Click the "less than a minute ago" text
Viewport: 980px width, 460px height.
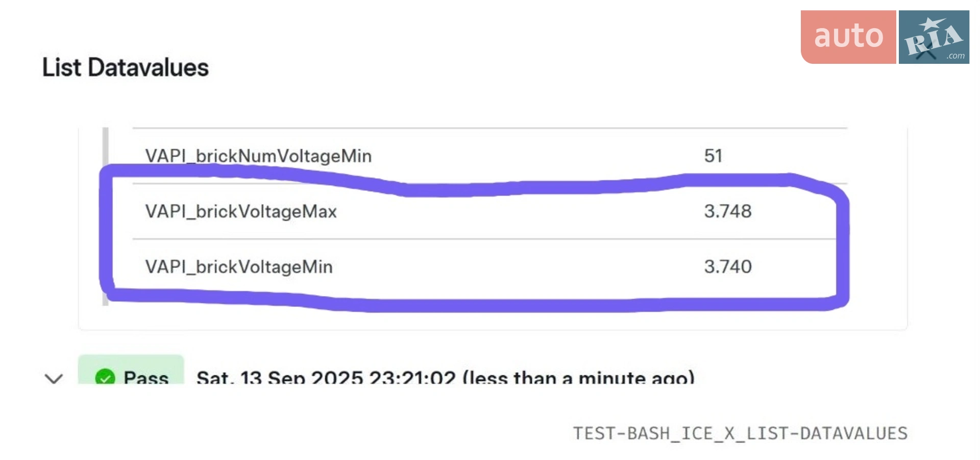(x=578, y=377)
